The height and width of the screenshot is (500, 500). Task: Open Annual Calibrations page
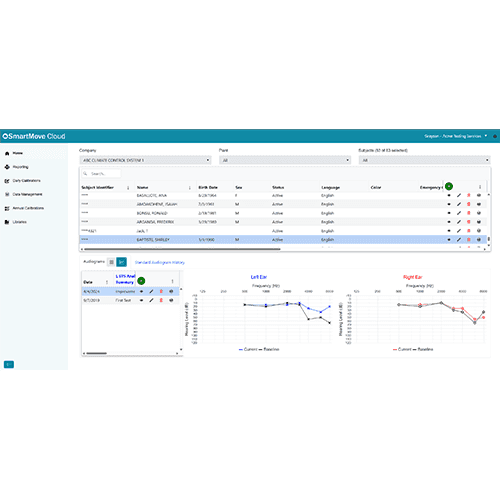[x=28, y=208]
